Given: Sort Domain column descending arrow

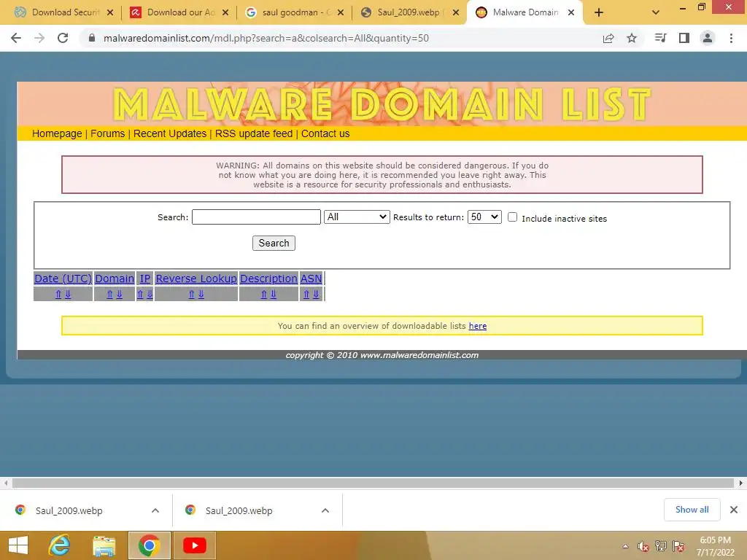Looking at the screenshot, I should point(120,295).
